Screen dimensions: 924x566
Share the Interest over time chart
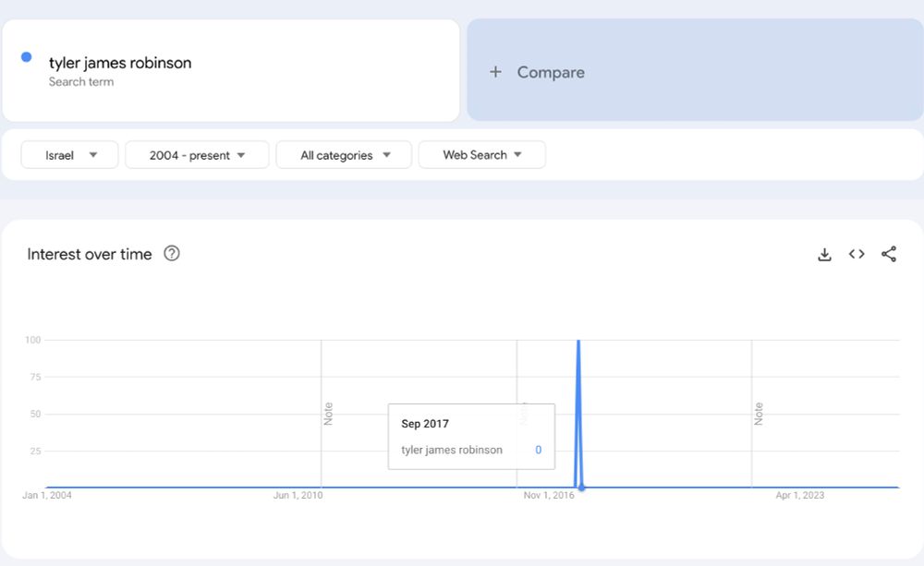tap(889, 254)
